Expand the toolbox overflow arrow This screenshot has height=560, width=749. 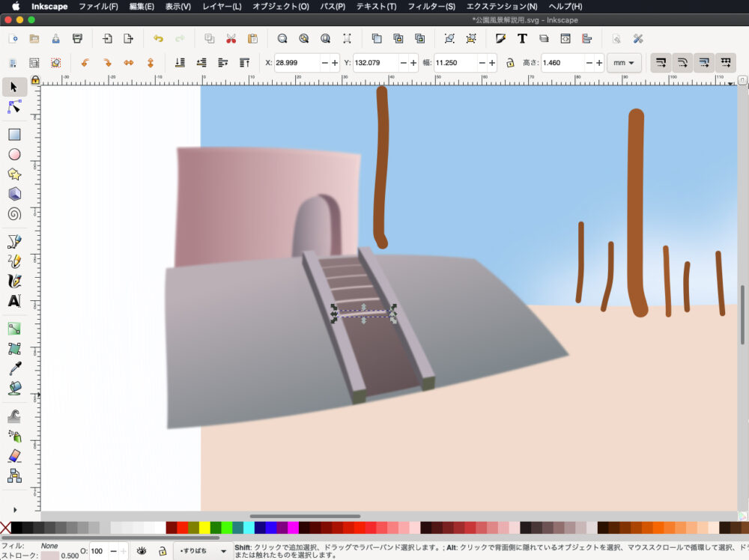pos(13,510)
